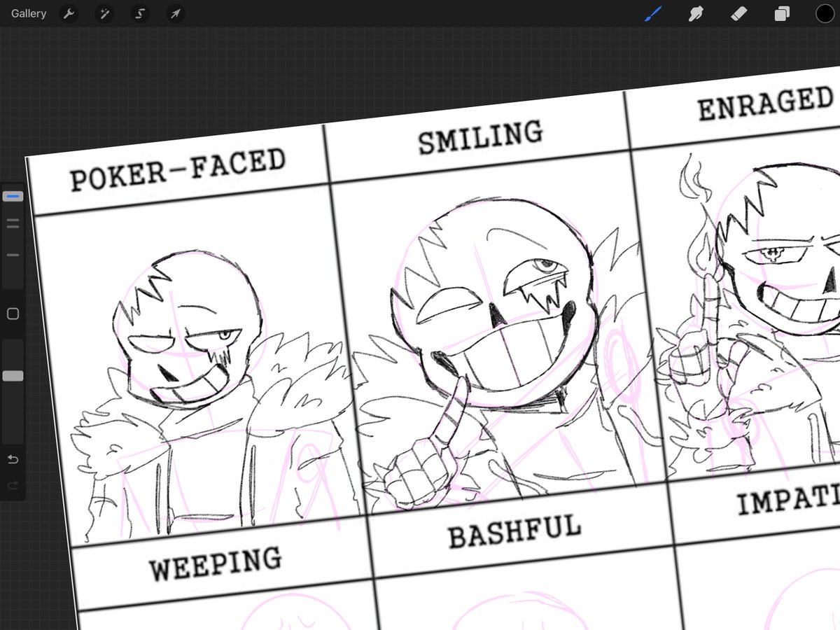Click the SMILING label on canvas
The width and height of the screenshot is (840, 630).
coord(480,137)
